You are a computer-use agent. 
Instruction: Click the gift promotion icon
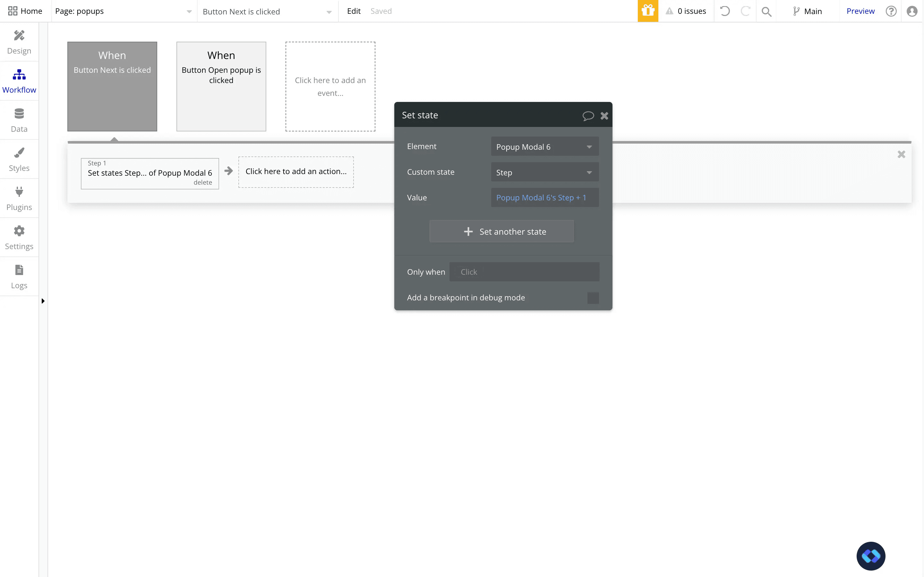[x=647, y=11]
